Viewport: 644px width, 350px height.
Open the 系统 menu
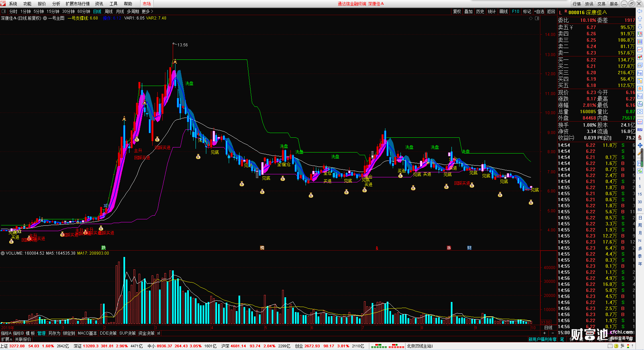tap(13, 4)
